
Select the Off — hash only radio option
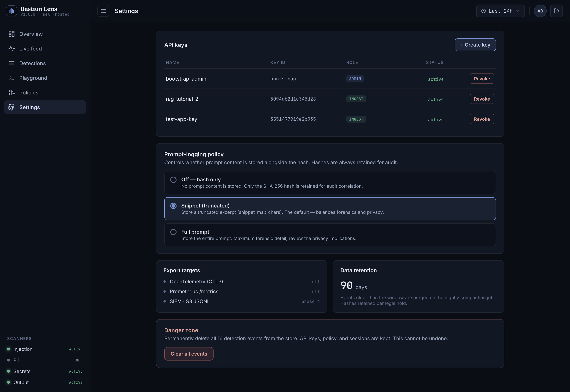pos(173,180)
